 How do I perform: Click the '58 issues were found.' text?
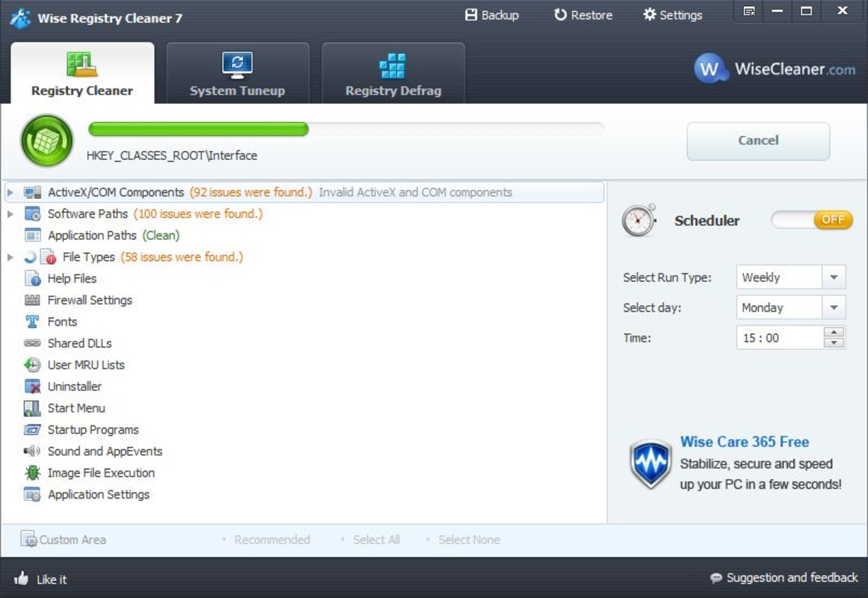pyautogui.click(x=182, y=257)
